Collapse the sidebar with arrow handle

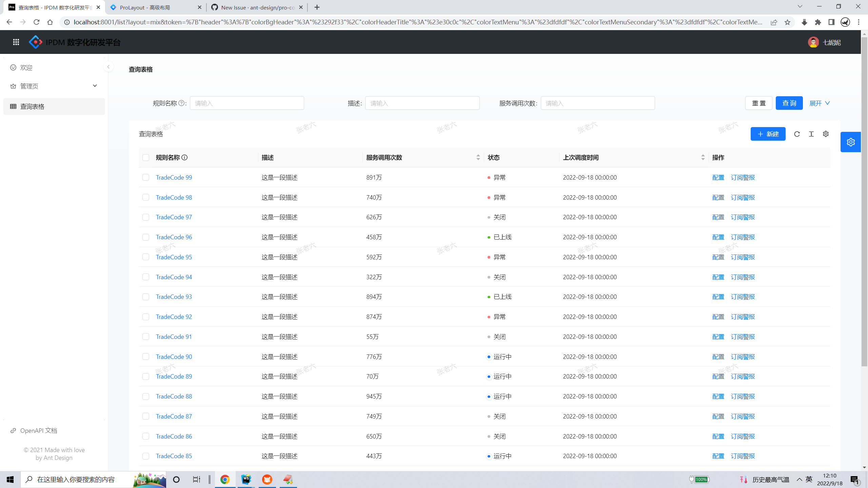pos(108,67)
